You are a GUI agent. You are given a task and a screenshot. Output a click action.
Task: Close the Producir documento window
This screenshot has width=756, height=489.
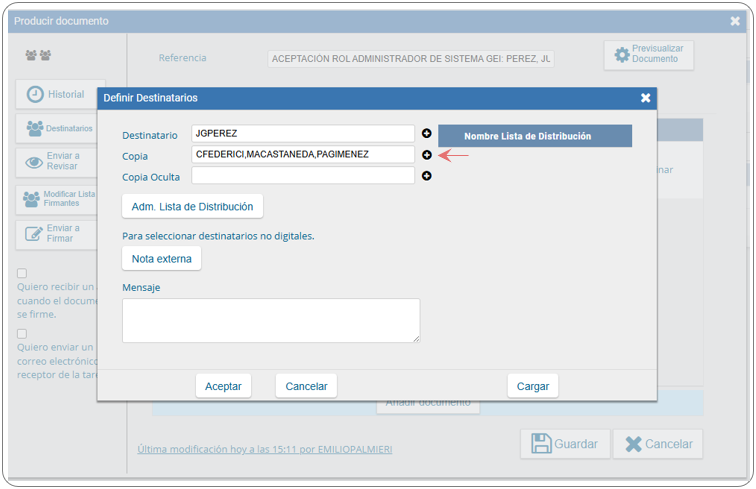[735, 21]
